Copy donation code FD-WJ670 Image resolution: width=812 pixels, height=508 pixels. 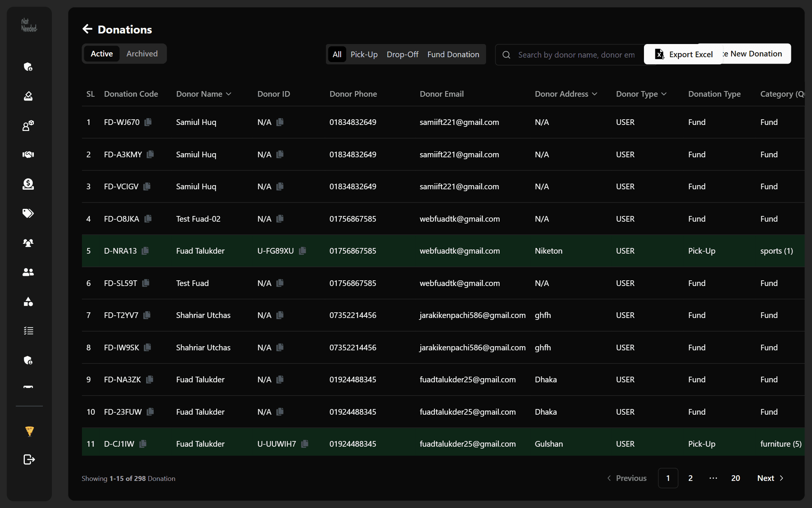(148, 122)
